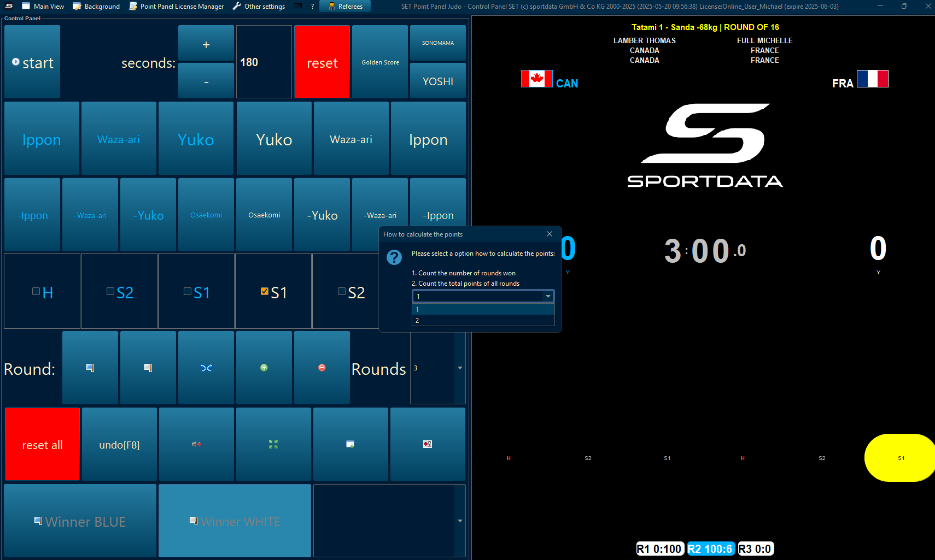This screenshot has height=560, width=935.
Task: Click the Sportdata app logo icon
Action: pos(9,6)
